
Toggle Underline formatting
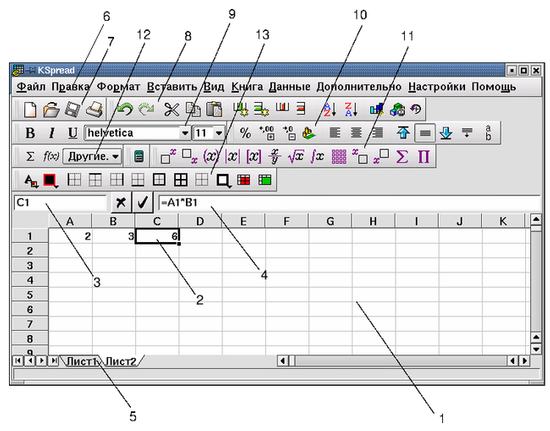(72, 133)
